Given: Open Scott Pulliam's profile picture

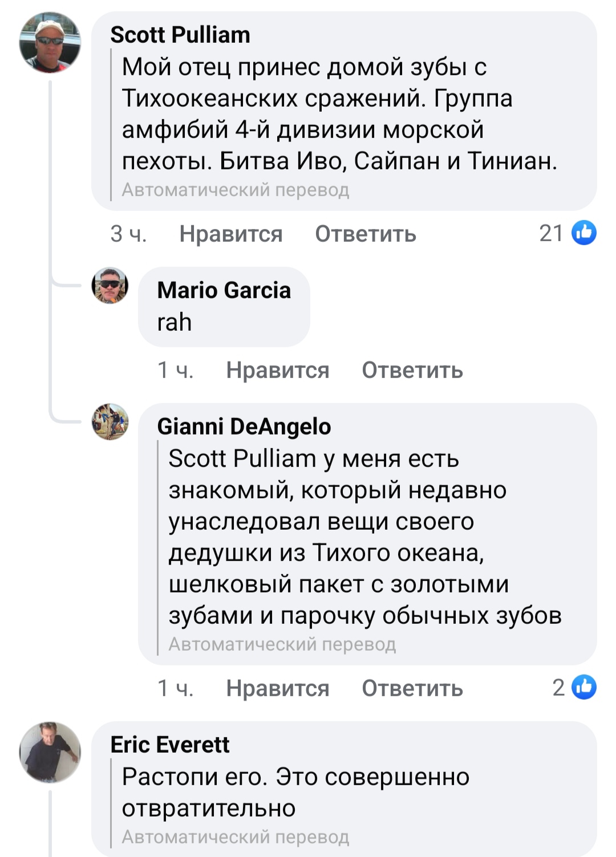Looking at the screenshot, I should point(50,44).
